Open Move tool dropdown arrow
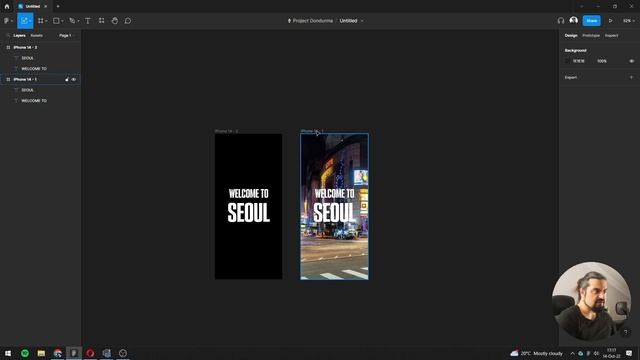This screenshot has height=360, width=640. [x=30, y=21]
